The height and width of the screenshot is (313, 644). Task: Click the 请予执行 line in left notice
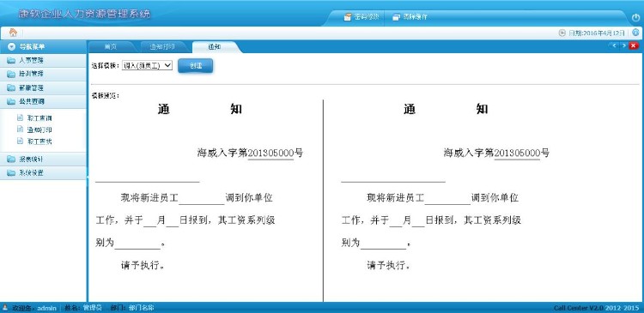[143, 265]
